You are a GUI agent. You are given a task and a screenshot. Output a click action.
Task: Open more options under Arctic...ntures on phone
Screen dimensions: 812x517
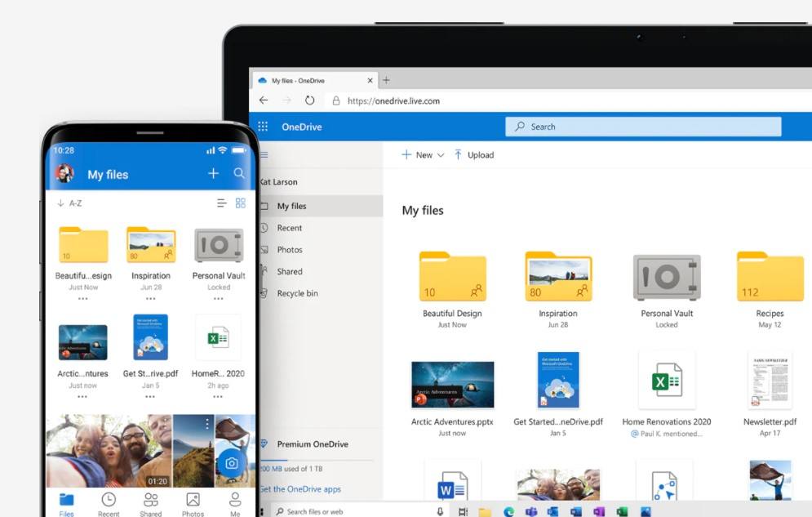[x=82, y=397]
